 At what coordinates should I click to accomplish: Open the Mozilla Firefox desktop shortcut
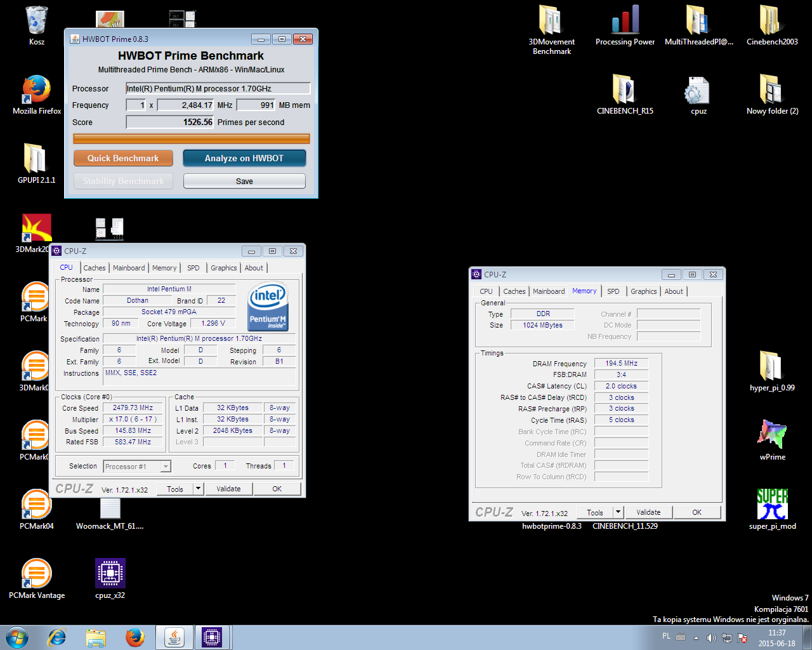[37, 95]
